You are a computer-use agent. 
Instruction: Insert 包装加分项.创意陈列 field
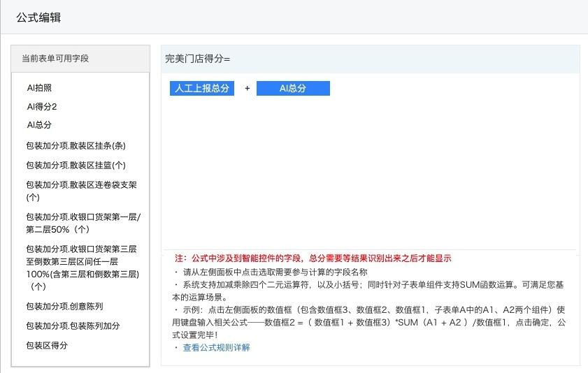(64, 307)
